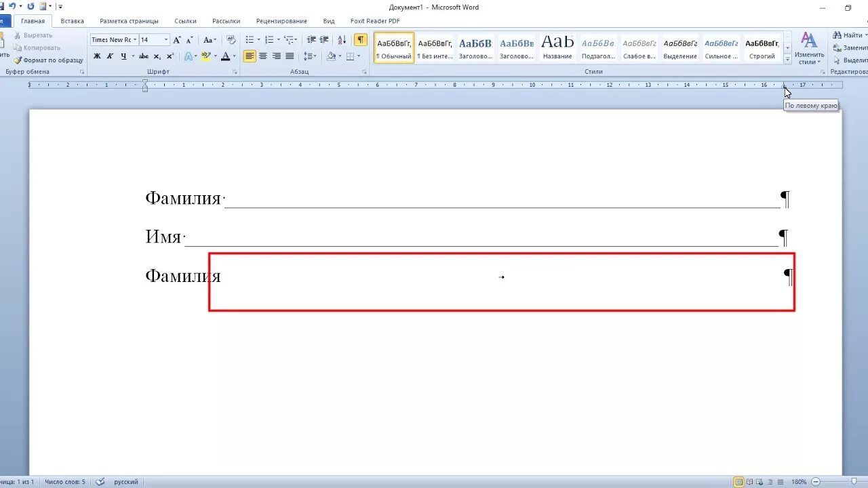Apply Обычный style

(x=394, y=47)
